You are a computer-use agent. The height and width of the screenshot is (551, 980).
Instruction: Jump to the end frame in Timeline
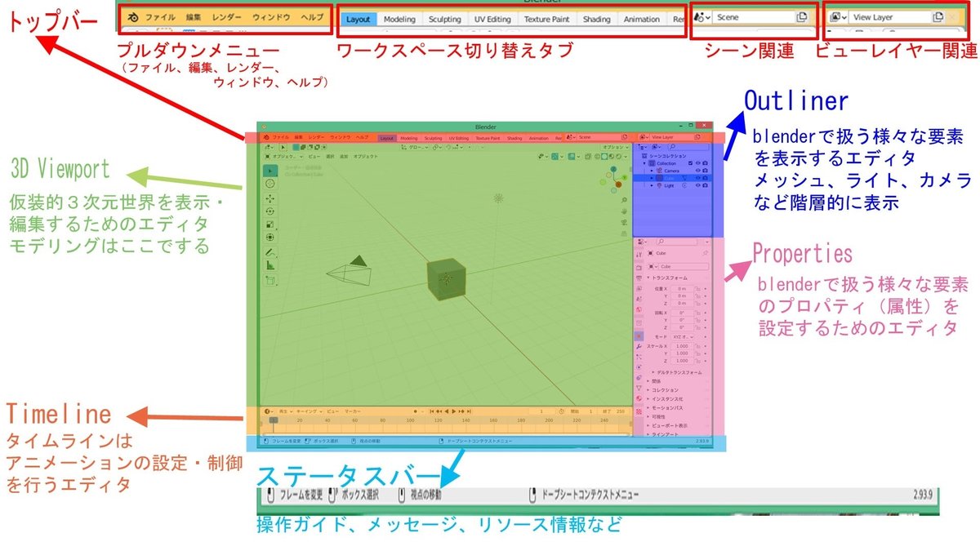click(x=469, y=411)
